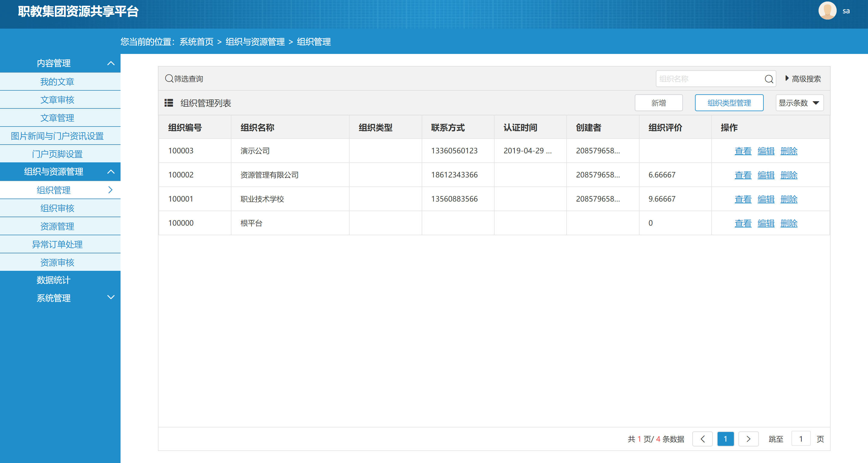Go to next page arrow

point(748,439)
